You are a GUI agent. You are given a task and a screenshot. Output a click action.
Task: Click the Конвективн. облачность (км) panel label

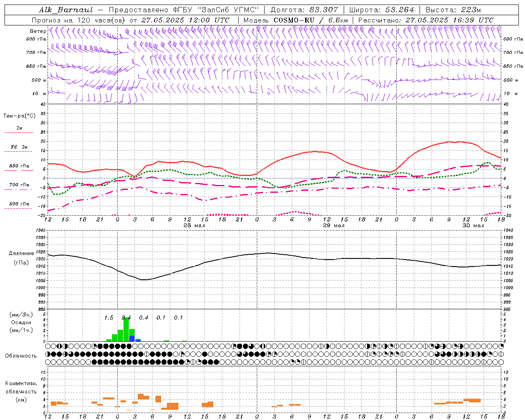(x=21, y=391)
